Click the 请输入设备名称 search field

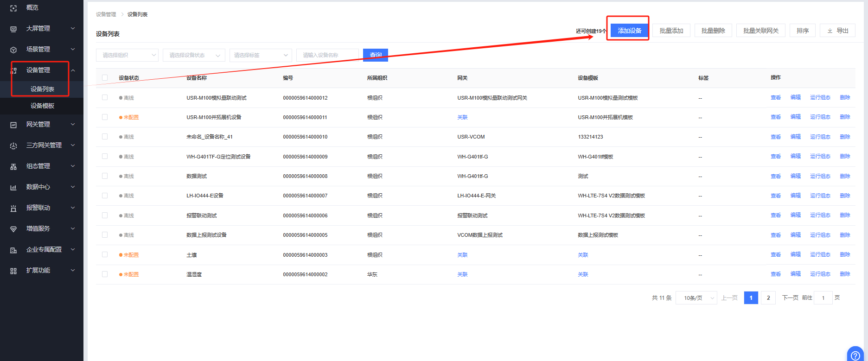pyautogui.click(x=327, y=55)
